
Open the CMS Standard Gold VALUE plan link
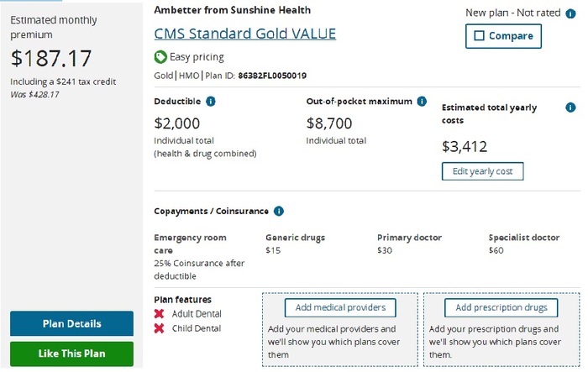245,34
